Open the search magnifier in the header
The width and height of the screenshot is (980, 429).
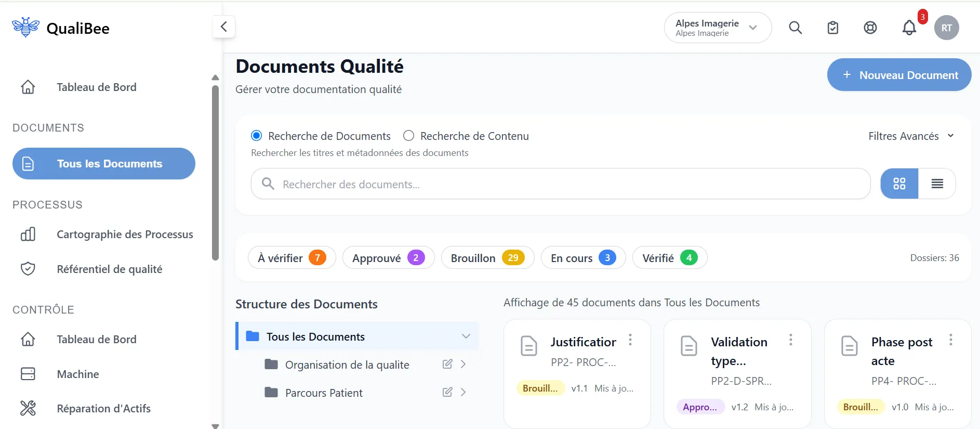796,28
